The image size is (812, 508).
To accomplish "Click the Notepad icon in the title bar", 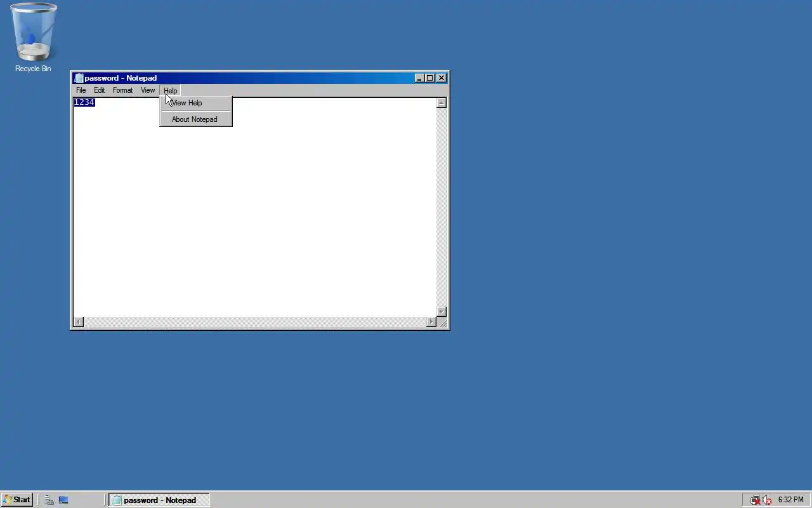I will (79, 78).
